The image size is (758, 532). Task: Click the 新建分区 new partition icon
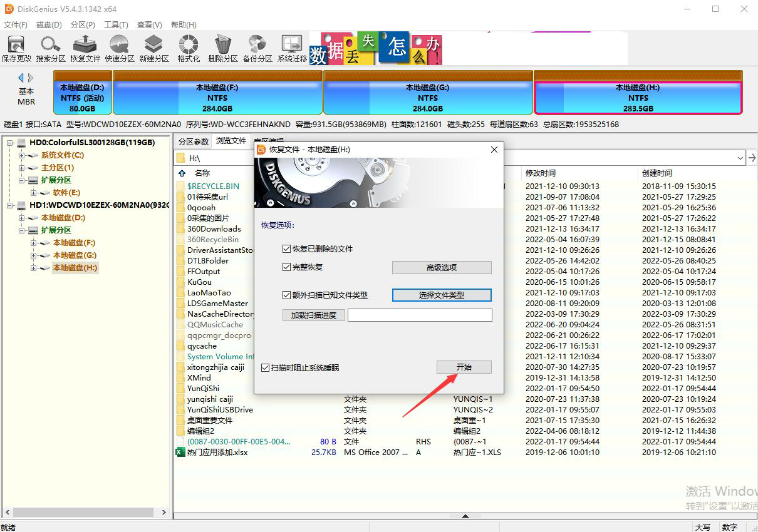[x=154, y=49]
